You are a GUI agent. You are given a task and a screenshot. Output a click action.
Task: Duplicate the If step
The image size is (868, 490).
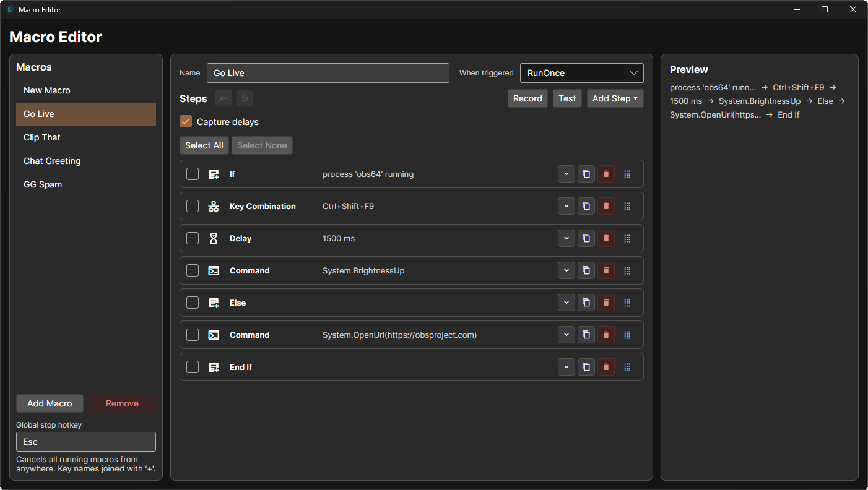pyautogui.click(x=586, y=174)
